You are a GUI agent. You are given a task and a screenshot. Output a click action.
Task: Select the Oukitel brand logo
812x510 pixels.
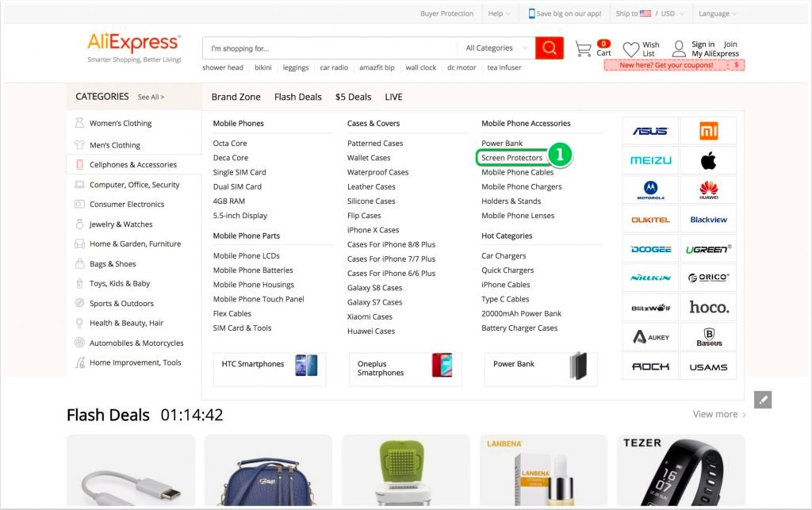click(650, 220)
